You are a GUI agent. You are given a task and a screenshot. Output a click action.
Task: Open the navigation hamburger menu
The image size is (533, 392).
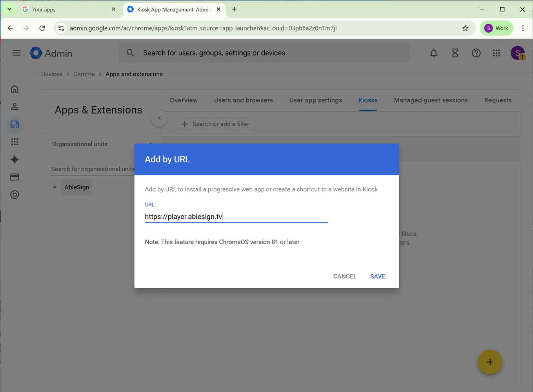click(x=16, y=53)
